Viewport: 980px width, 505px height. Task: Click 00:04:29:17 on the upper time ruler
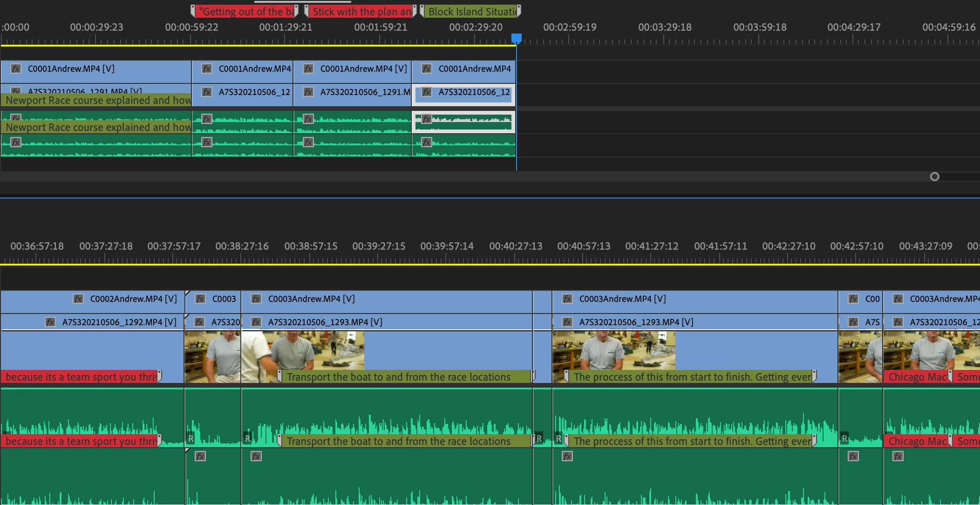click(x=854, y=27)
